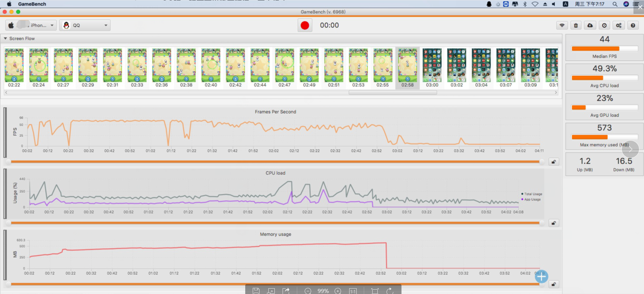Click the Screen Flow horizontal scrollbar thumb
Image resolution: width=644 pixels, height=294 pixels.
click(x=393, y=92)
